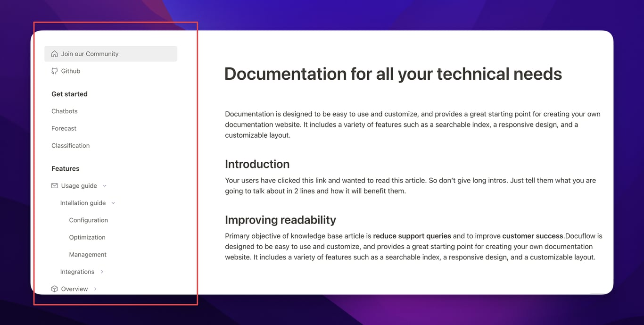Image resolution: width=644 pixels, height=325 pixels.
Task: Go to the Forecast page
Action: pyautogui.click(x=64, y=128)
